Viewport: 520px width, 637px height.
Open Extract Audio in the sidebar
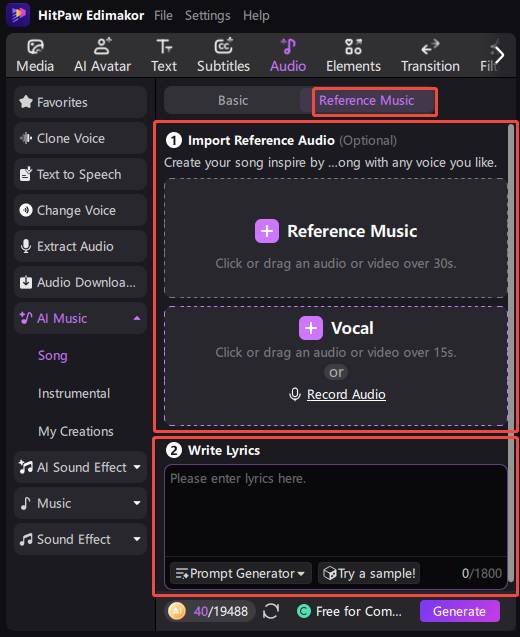pyautogui.click(x=80, y=246)
